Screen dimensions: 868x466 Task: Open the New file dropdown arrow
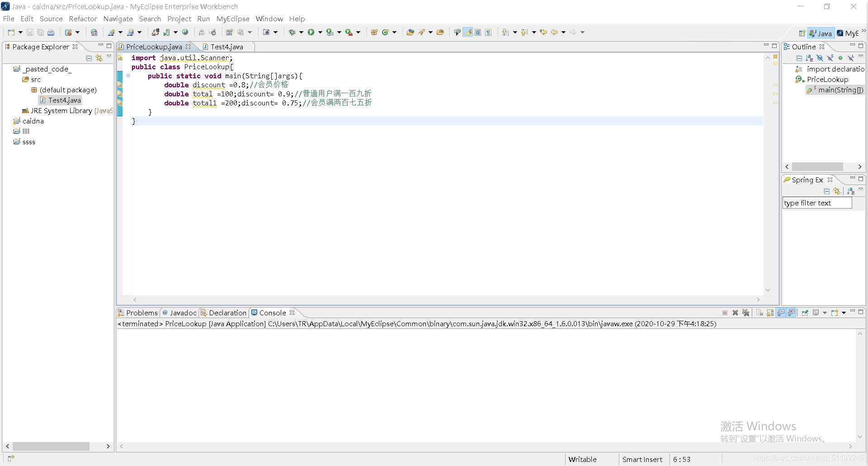click(x=20, y=32)
